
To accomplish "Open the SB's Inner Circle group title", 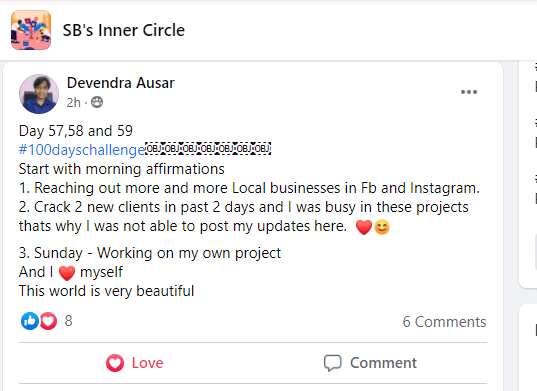I will 124,30.
